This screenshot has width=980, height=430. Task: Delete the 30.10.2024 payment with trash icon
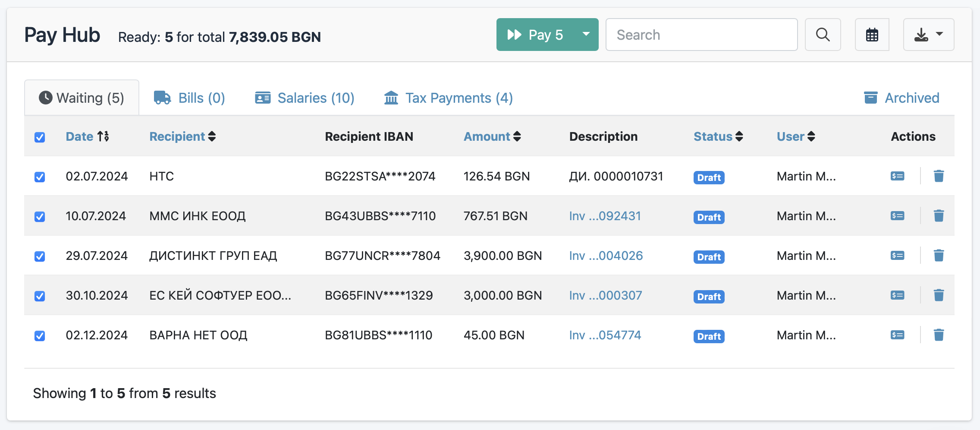click(939, 295)
